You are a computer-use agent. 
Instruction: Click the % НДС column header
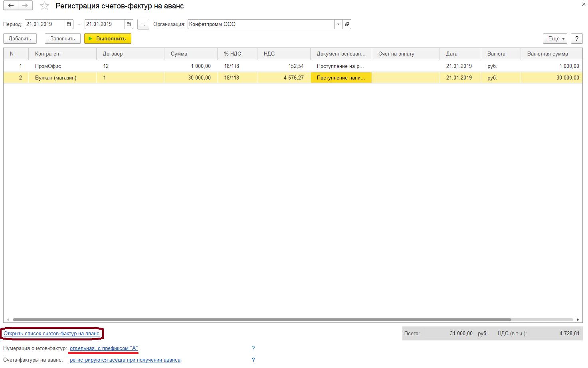click(237, 54)
